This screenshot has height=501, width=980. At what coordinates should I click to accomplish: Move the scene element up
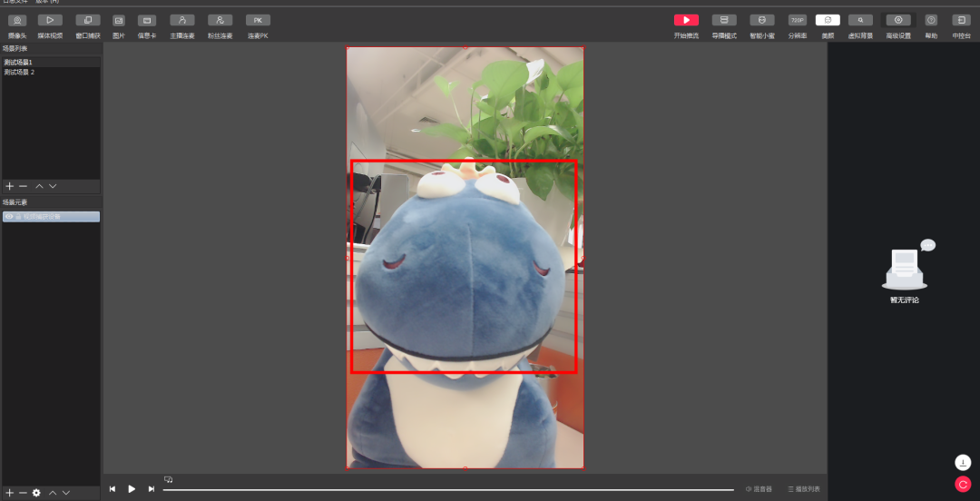[53, 493]
